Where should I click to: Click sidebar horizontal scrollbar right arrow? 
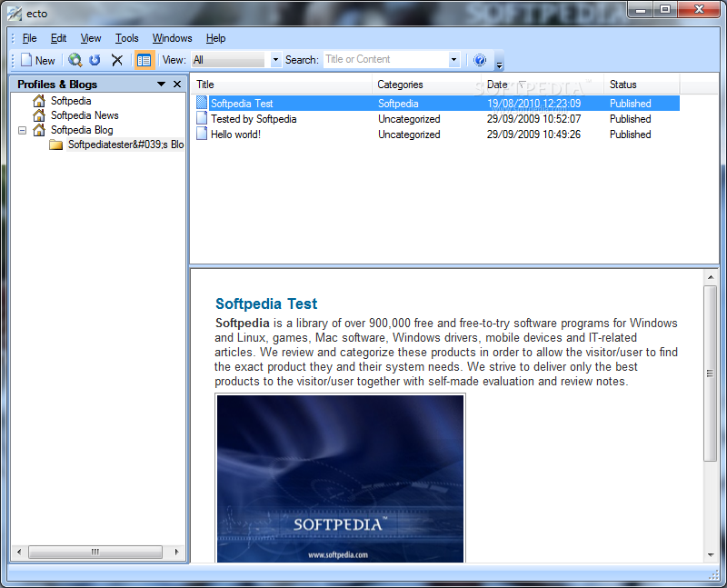click(176, 552)
